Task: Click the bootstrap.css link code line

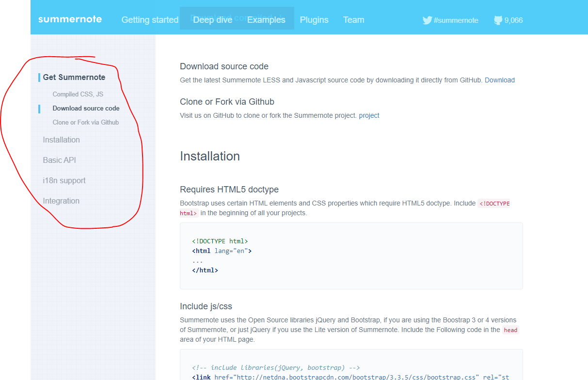Action: click(350, 377)
